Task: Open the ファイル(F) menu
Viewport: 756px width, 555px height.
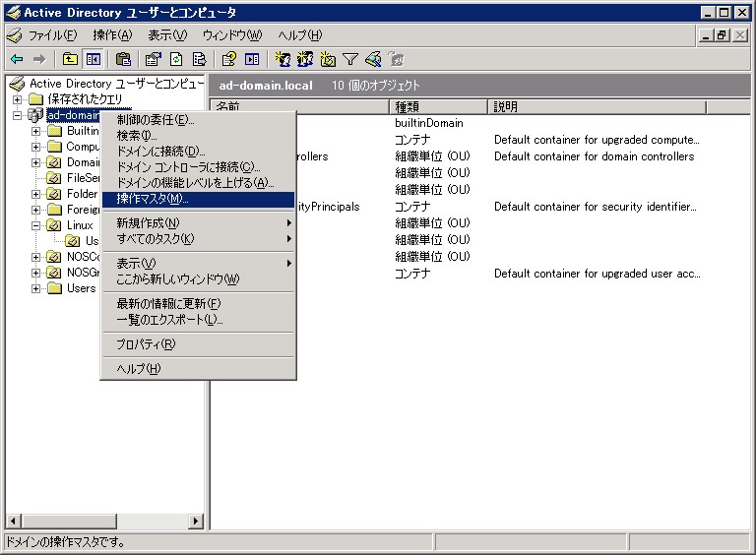Action: click(52, 35)
